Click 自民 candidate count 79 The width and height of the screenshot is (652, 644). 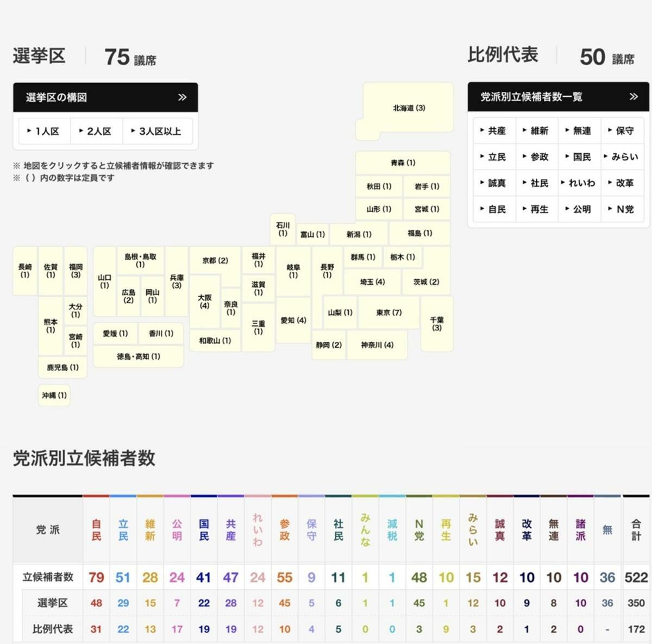(96, 577)
